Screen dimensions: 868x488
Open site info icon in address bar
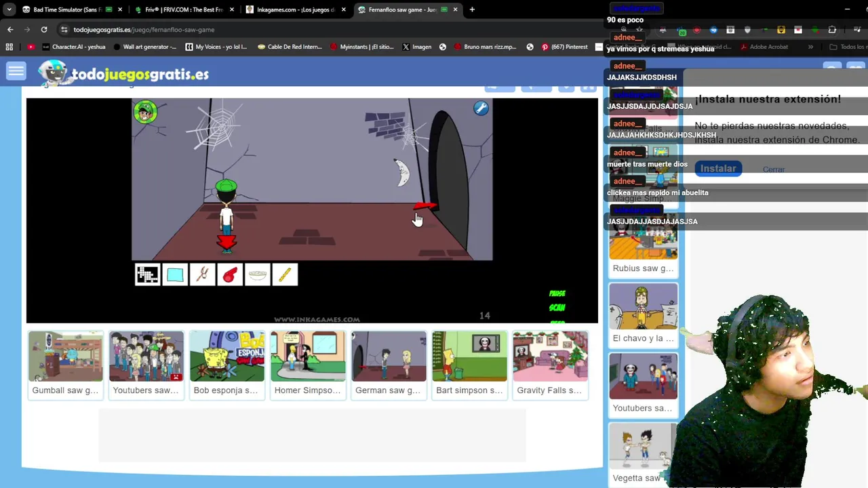tap(64, 30)
